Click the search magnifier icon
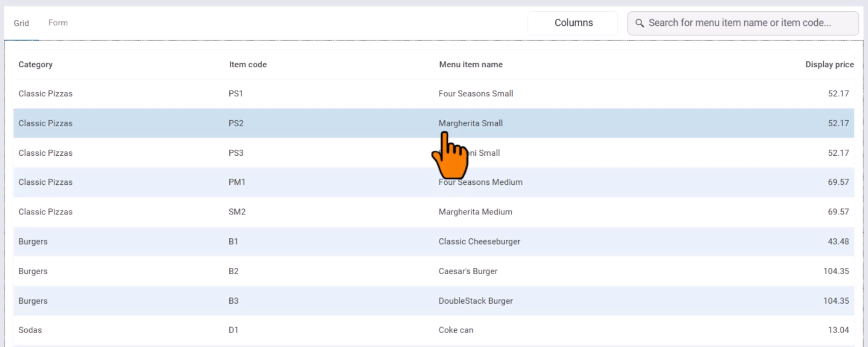Viewport: 868px width, 347px height. pos(639,23)
